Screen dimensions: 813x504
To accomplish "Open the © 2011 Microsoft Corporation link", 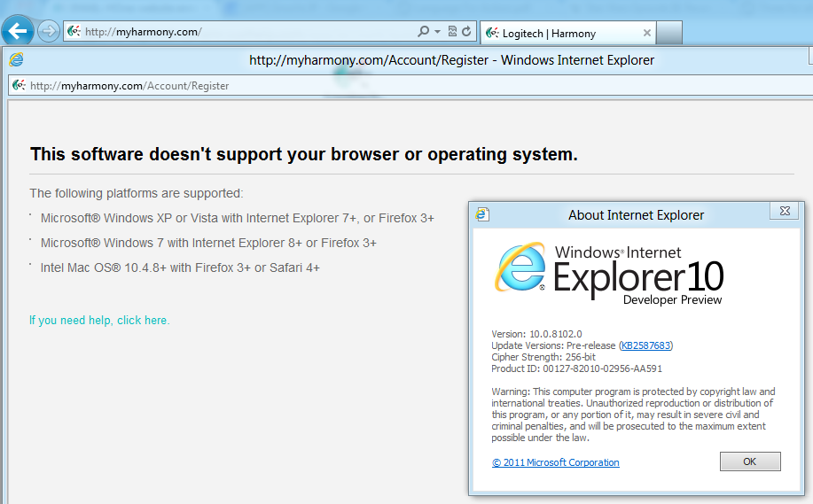I will 555,462.
